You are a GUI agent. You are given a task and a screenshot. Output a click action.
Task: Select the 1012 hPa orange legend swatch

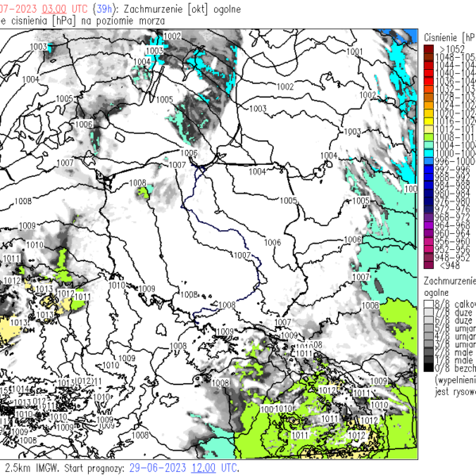[x=428, y=128]
